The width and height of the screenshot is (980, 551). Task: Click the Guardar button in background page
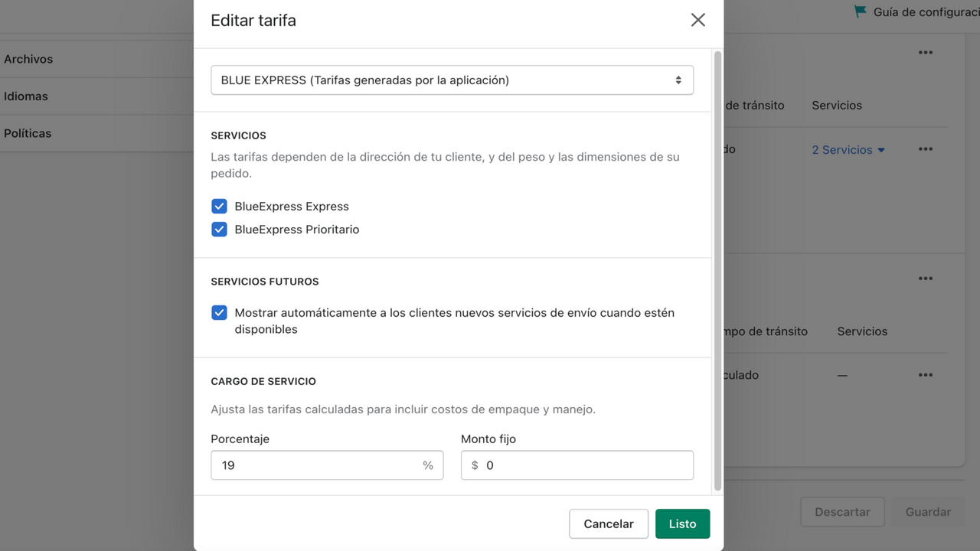928,512
